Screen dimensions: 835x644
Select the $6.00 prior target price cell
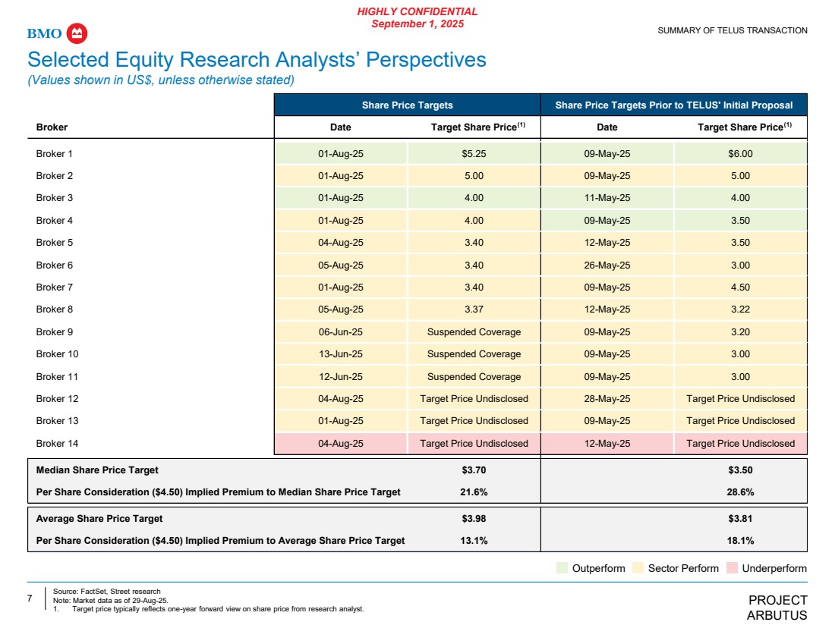tap(740, 154)
